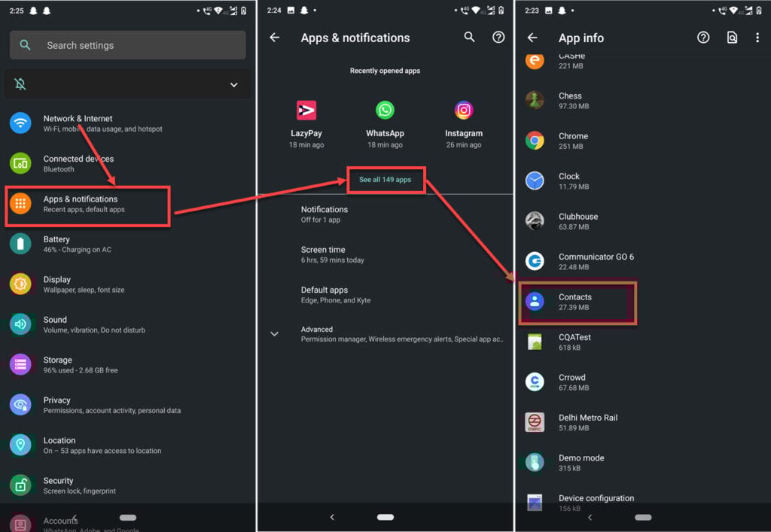Open the Sound settings icon
Viewport: 771px width, 532px height.
20,324
